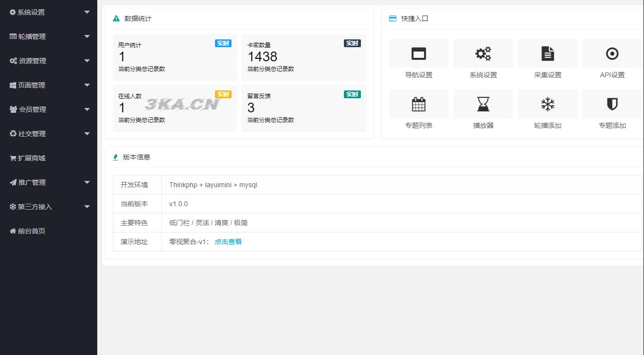Click the cogs icon beside 资源管理
Screen dimensions: 644x355
pyautogui.click(x=14, y=61)
